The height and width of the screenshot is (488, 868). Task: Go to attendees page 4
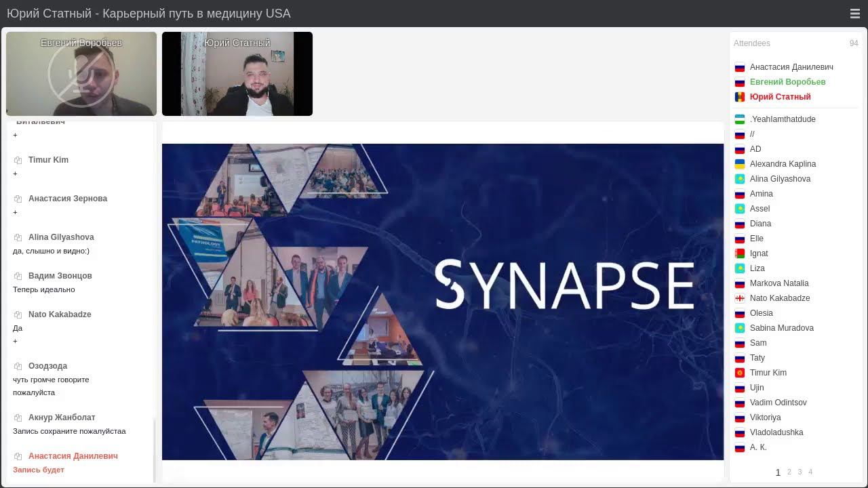(810, 472)
